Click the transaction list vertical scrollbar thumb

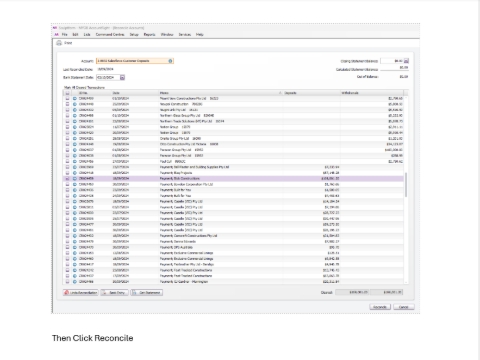point(406,185)
